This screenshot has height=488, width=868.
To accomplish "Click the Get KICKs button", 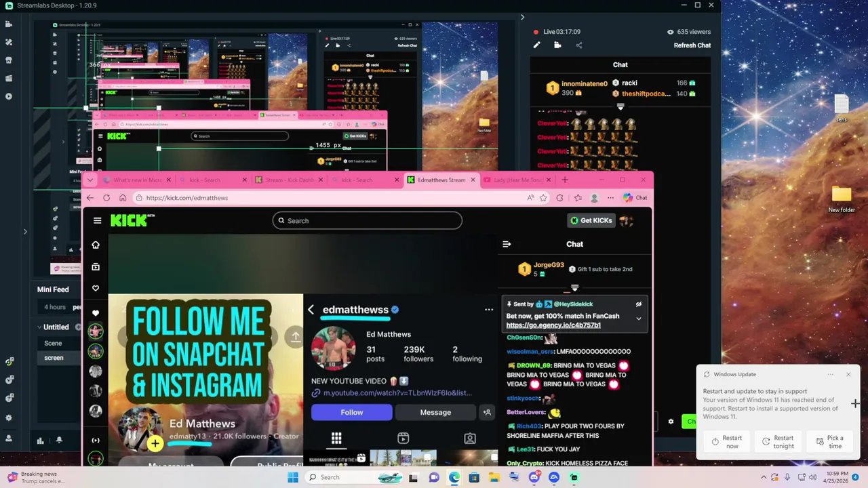I will pos(591,220).
